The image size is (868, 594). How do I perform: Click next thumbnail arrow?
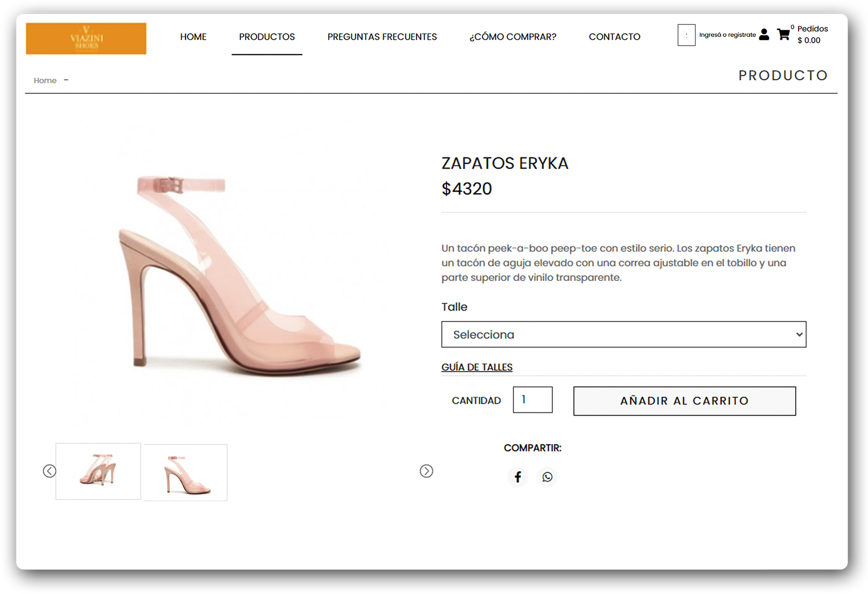click(x=426, y=471)
